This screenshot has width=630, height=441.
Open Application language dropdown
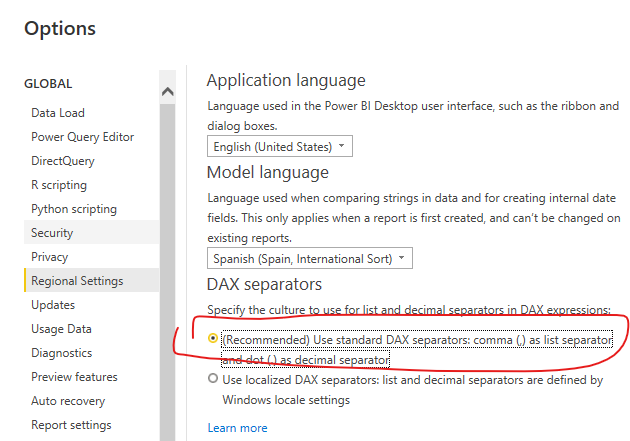tap(280, 146)
